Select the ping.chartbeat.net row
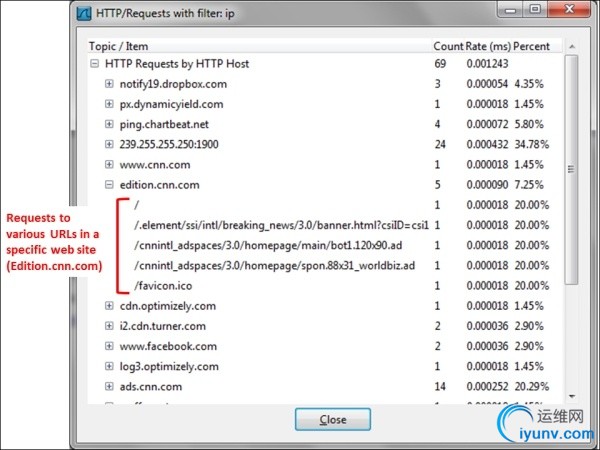Image resolution: width=600 pixels, height=450 pixels. (x=325, y=124)
